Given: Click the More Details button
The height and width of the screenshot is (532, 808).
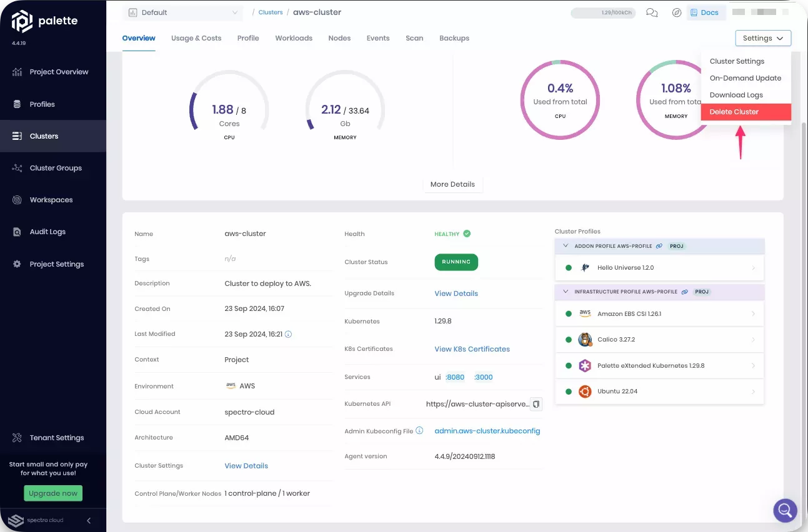Looking at the screenshot, I should 452,184.
